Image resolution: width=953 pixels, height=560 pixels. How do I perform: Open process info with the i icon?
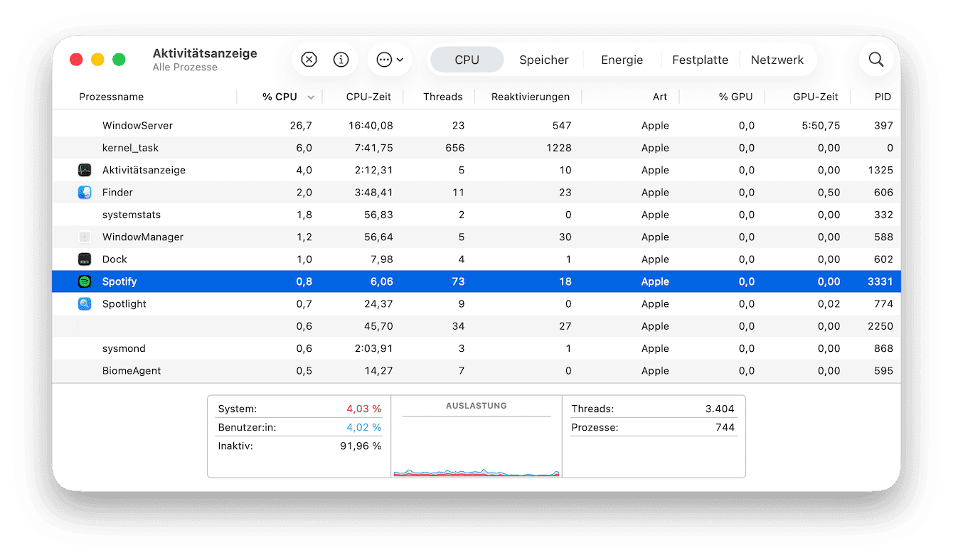[341, 60]
